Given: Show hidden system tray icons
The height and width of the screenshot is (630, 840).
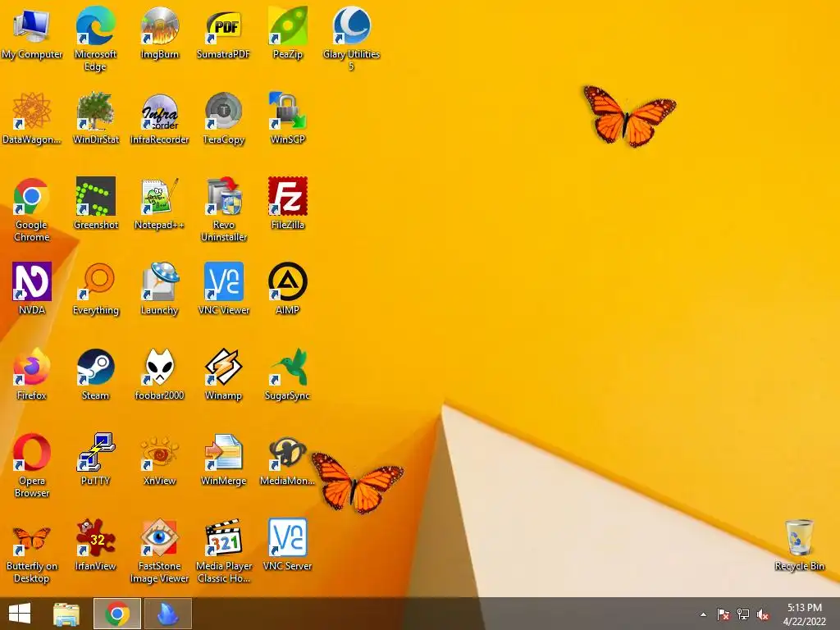Looking at the screenshot, I should point(703,614).
